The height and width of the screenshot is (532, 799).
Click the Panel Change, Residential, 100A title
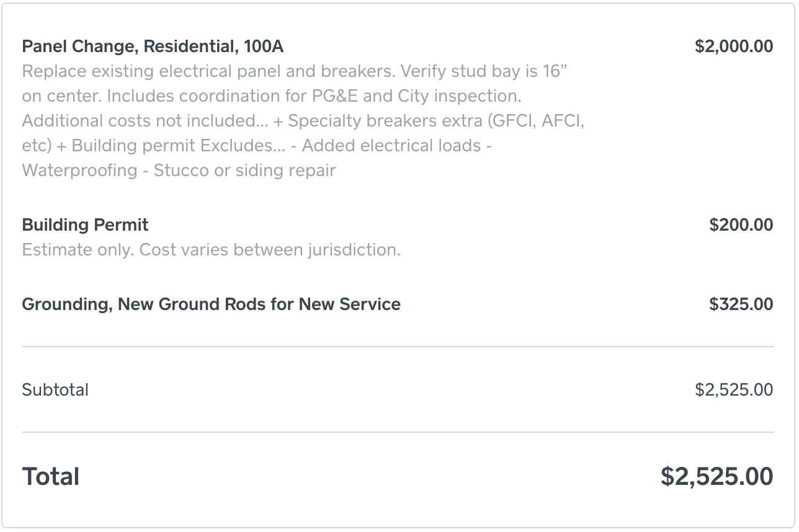point(153,47)
